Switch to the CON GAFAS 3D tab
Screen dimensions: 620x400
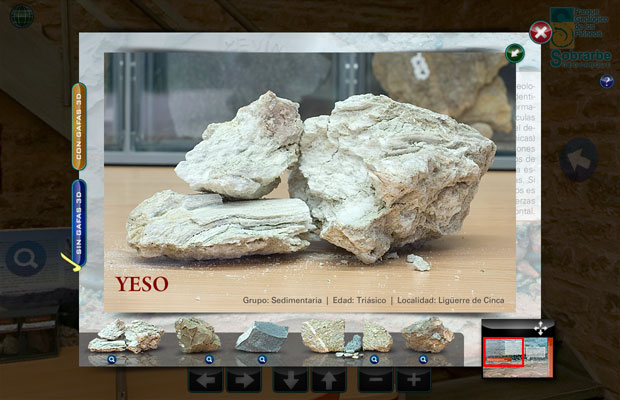click(79, 127)
